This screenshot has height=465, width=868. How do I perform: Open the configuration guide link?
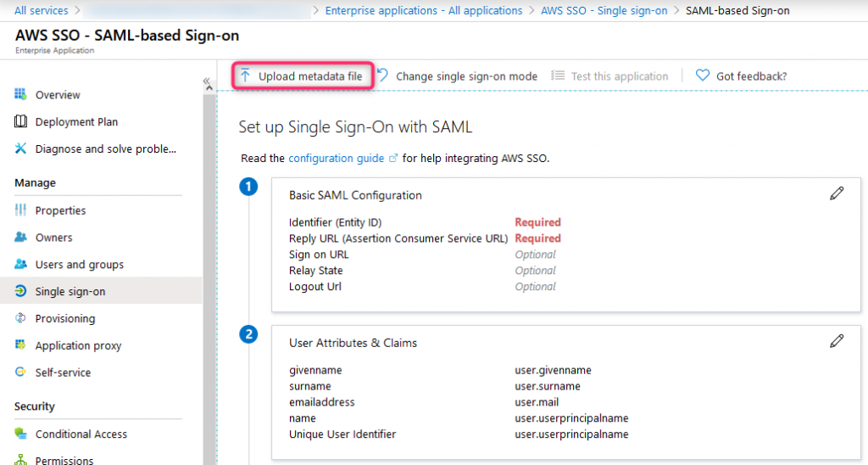tap(336, 159)
